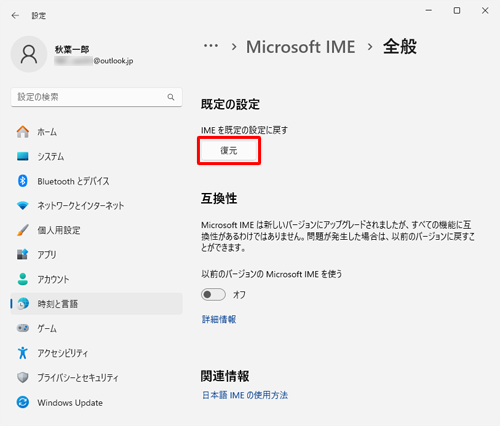Open アプリ settings page
500x426 pixels.
click(97, 255)
